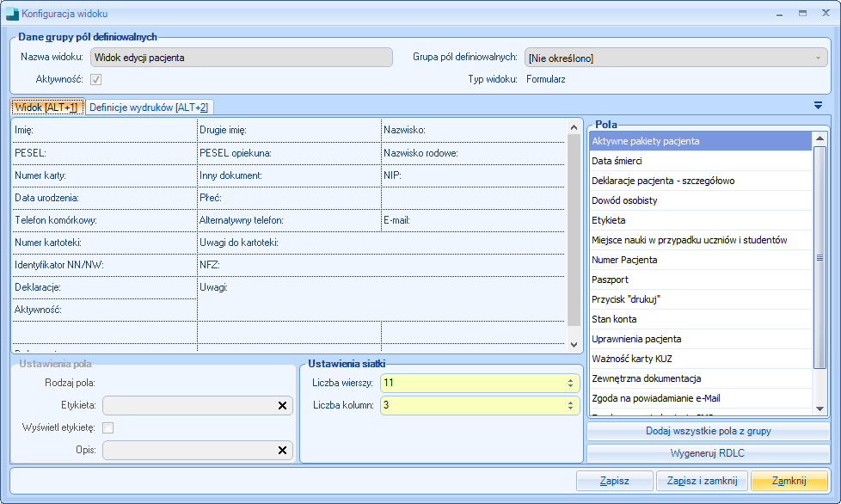
Task: Adjust the Liczba wierszy spinner arrows
Action: [570, 383]
